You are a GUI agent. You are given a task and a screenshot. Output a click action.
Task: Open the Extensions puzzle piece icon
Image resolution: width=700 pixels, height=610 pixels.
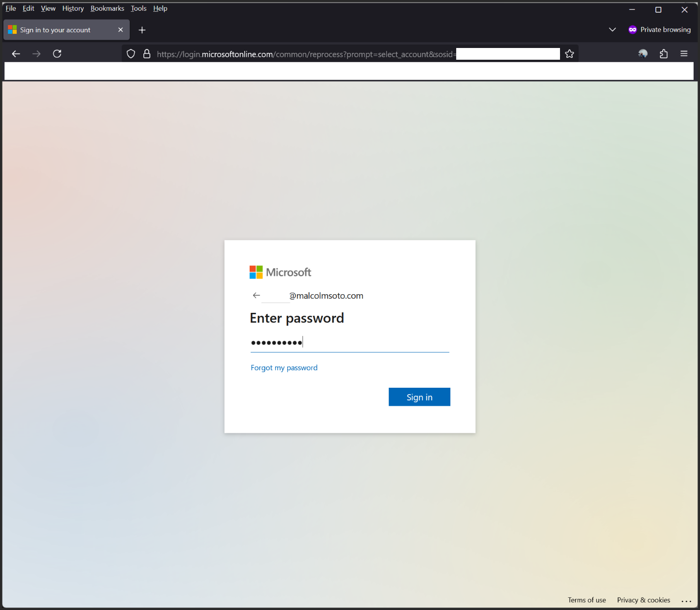[x=663, y=54]
